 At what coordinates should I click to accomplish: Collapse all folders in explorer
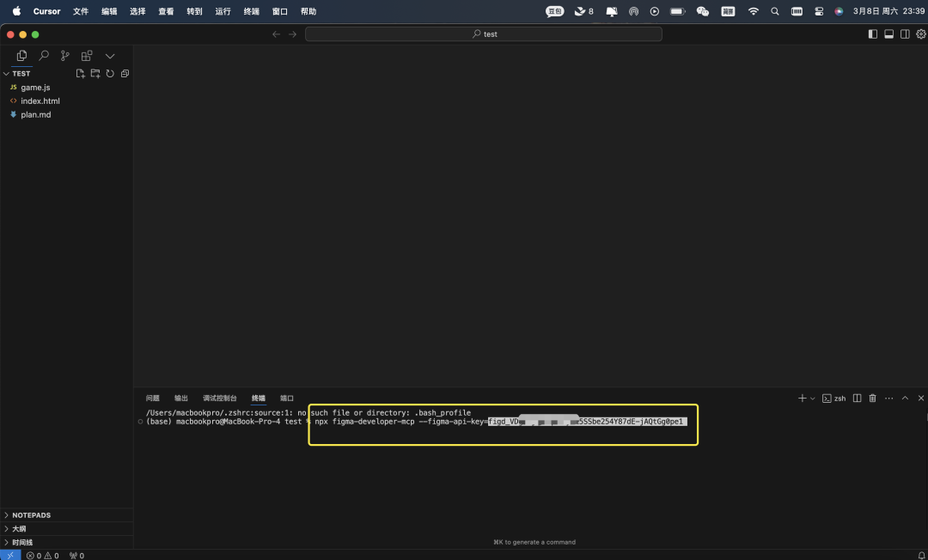(x=125, y=74)
